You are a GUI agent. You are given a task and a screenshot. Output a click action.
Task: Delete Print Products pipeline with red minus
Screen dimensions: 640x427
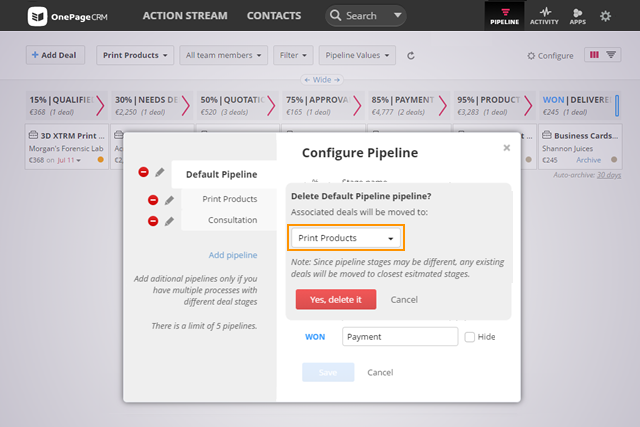[153, 200]
